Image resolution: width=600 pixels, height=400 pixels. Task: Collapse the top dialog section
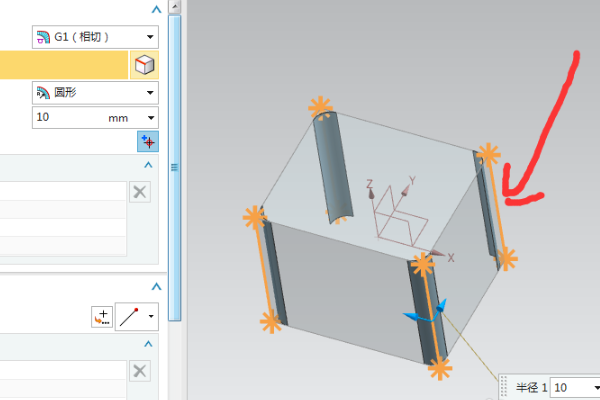155,9
